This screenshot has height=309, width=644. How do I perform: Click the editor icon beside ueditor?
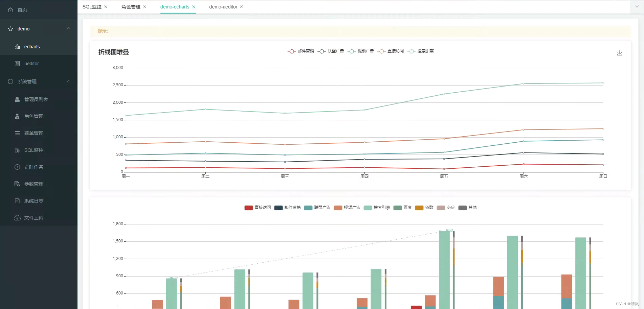[x=17, y=64]
